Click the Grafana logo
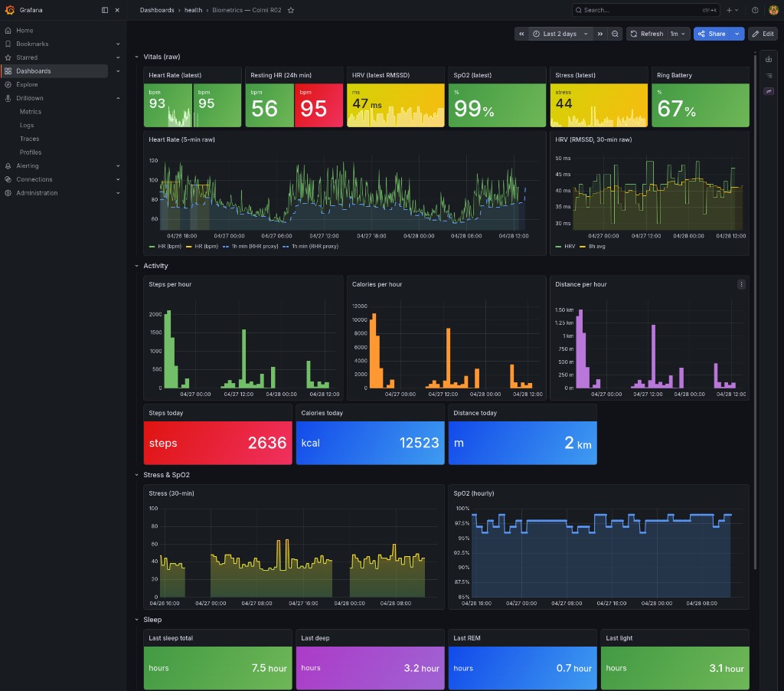This screenshot has width=784, height=691. coord(9,10)
